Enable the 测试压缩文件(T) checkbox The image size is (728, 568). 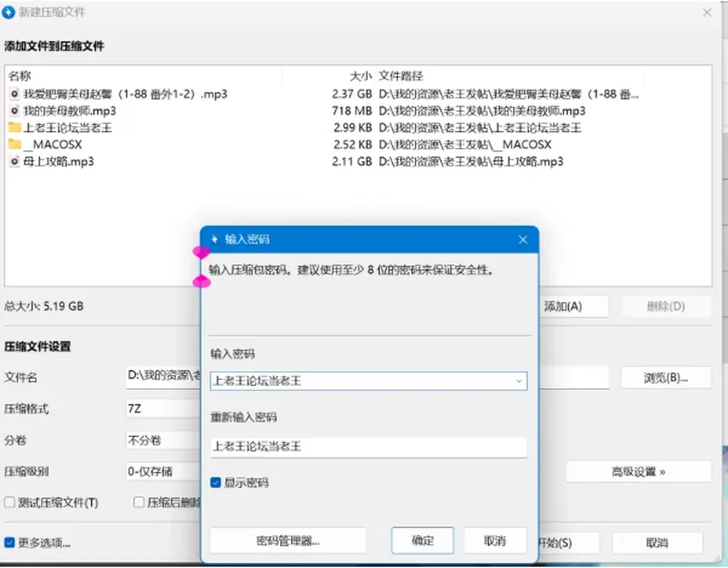click(x=9, y=502)
